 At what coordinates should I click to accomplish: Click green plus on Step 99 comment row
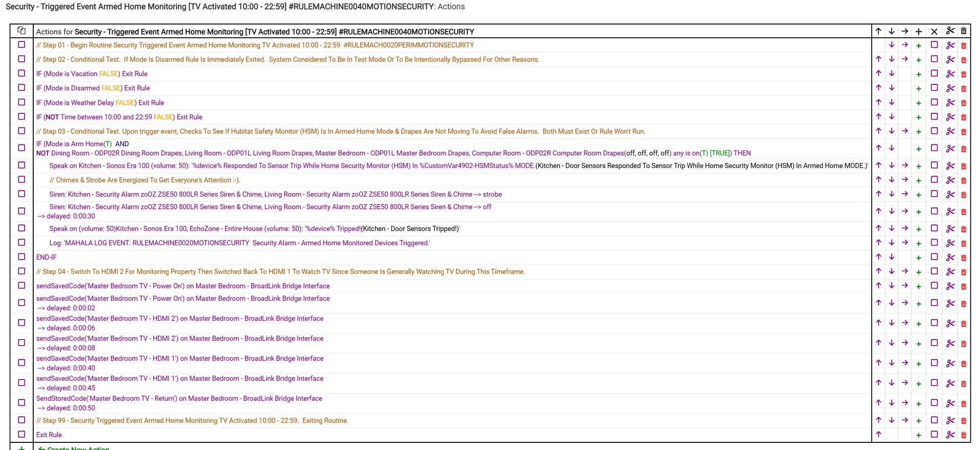tap(918, 421)
